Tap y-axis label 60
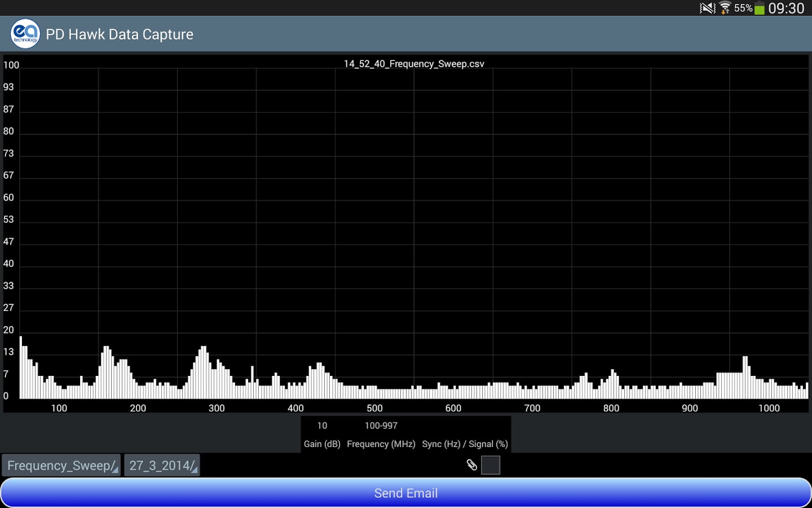Image resolution: width=812 pixels, height=508 pixels. click(x=8, y=198)
